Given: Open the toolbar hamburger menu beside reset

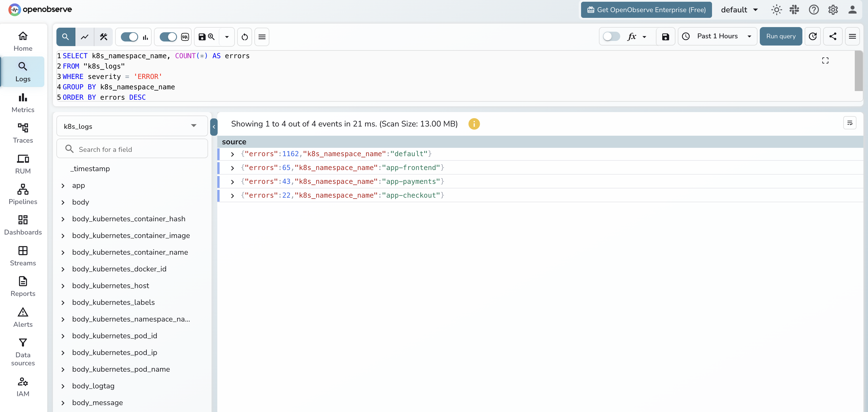Looking at the screenshot, I should 262,37.
